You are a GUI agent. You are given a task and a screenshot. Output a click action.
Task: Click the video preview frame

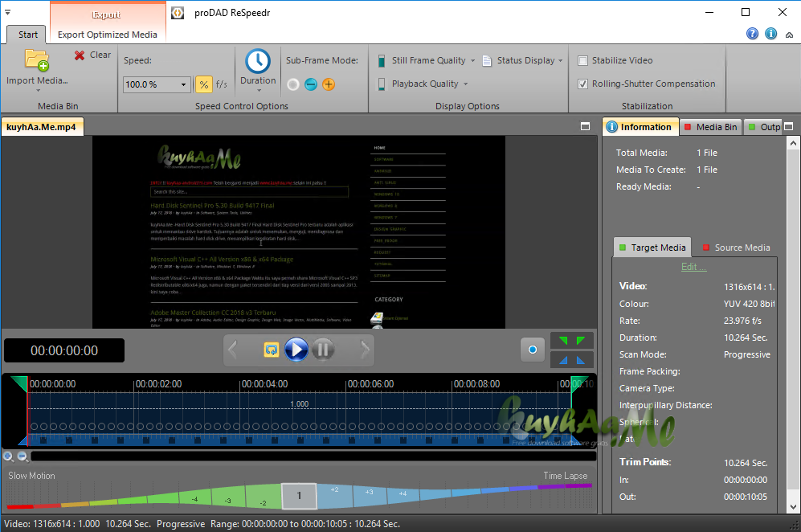299,232
